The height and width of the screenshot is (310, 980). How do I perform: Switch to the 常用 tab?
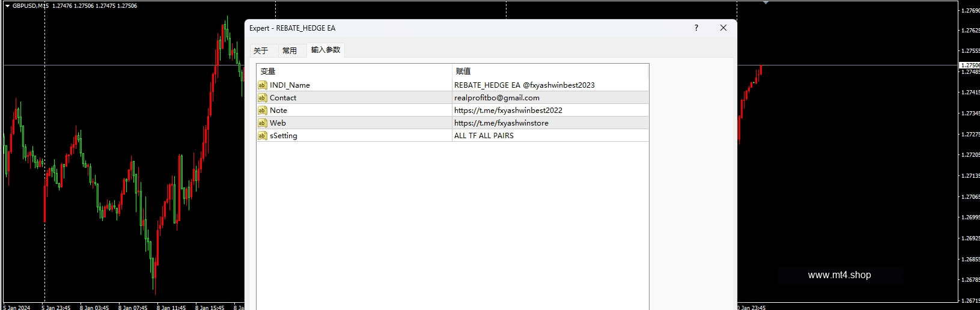(x=290, y=50)
